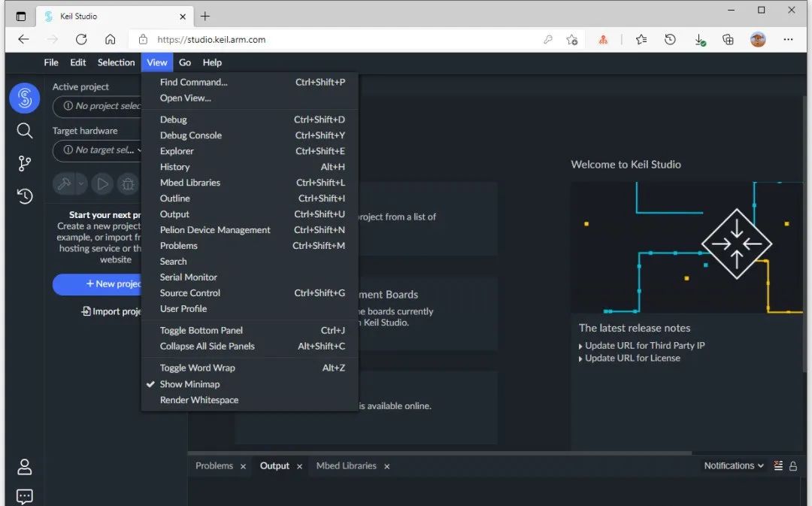Screen dimensions: 812x506
Task: Open the Go menu
Action: click(185, 62)
